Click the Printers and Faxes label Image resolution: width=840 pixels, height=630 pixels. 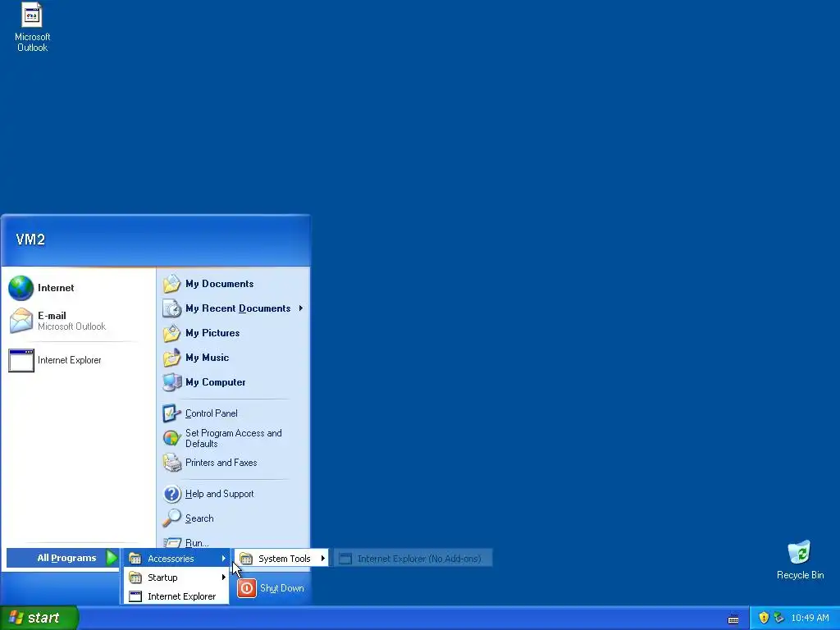(x=221, y=463)
